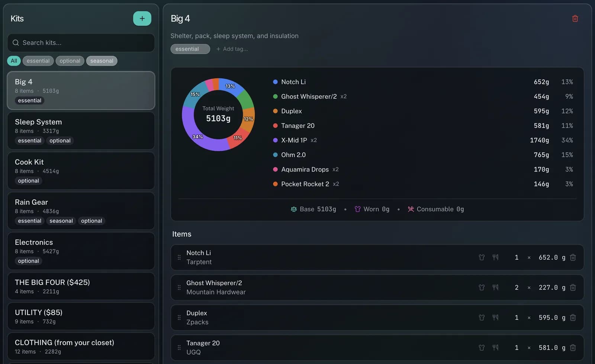The height and width of the screenshot is (364, 595).
Task: Grab the drag handle for Notch Li
Action: pos(179,257)
